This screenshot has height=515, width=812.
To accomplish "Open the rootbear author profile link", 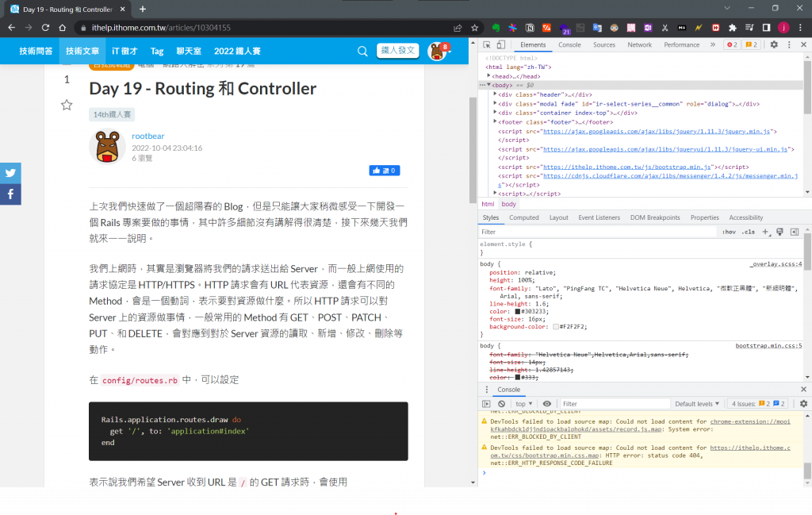I will (x=147, y=136).
